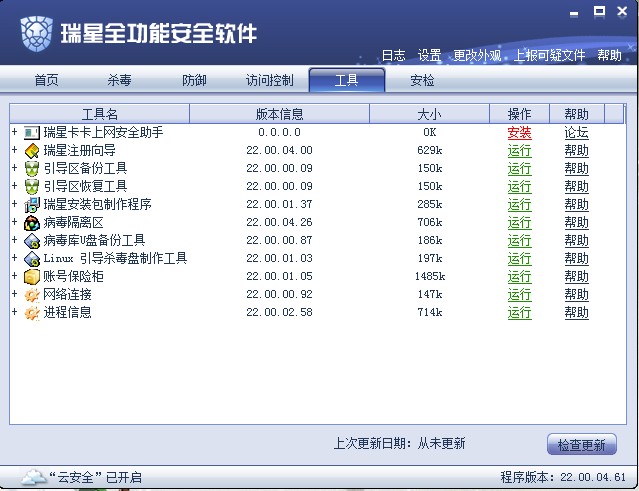Screen dimensions: 639x491
Task: Expand the Linux 引导杀毒盘制作工具 row
Action: coord(15,258)
